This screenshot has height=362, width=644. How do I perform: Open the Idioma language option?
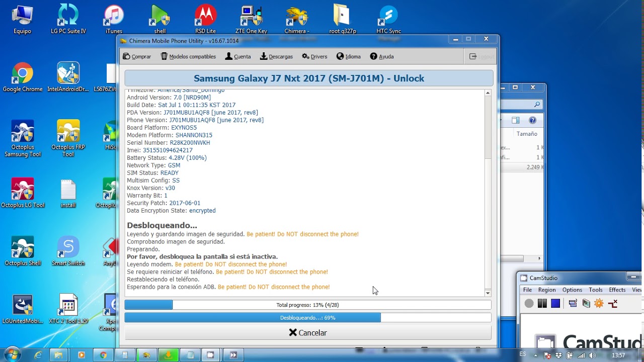point(349,56)
